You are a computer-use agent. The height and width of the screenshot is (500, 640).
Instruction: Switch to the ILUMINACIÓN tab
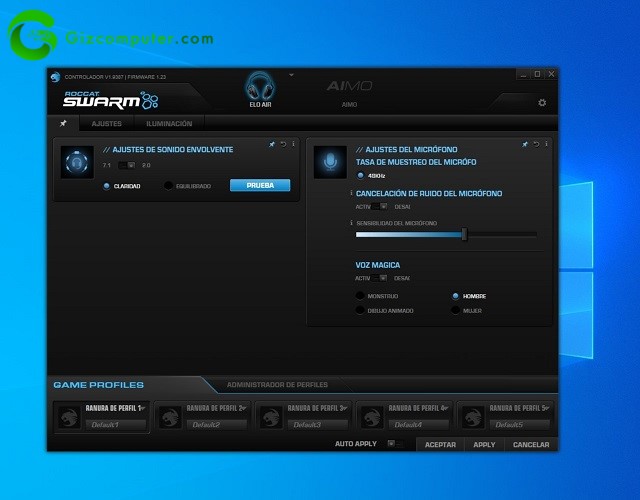[169, 123]
